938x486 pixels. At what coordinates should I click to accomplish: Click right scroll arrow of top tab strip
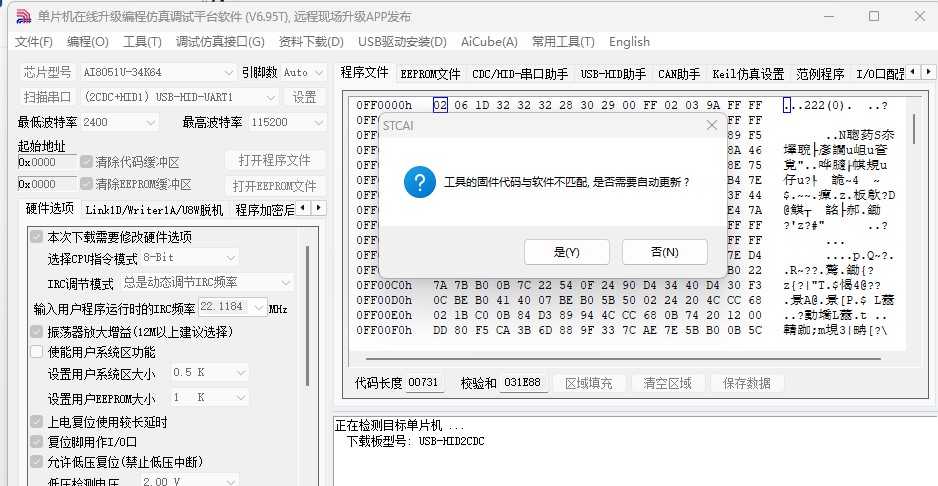(928, 72)
